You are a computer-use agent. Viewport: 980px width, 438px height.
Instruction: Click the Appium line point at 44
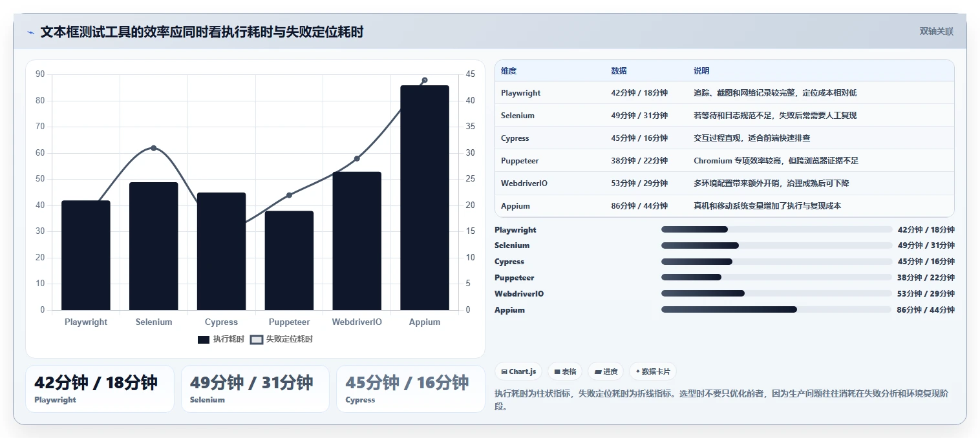click(x=425, y=80)
